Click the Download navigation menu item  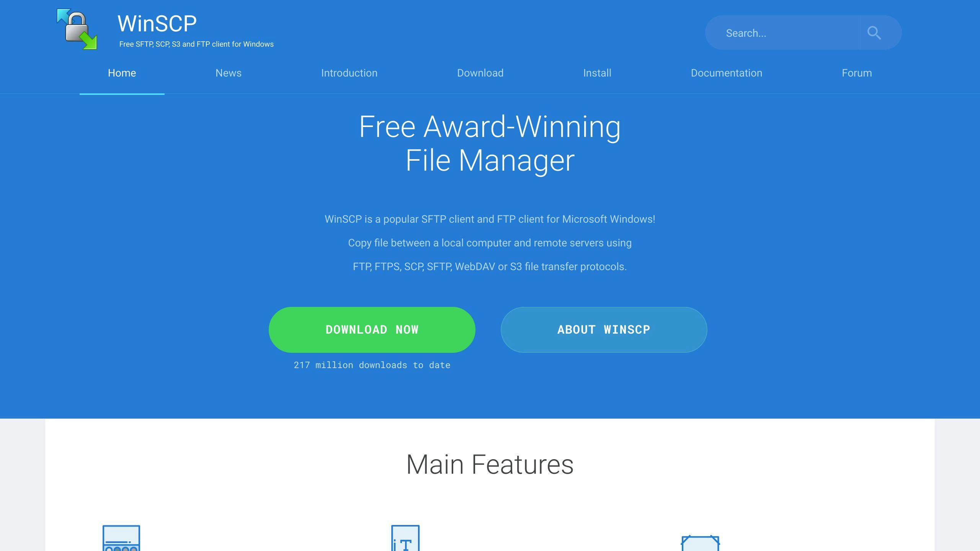(480, 73)
